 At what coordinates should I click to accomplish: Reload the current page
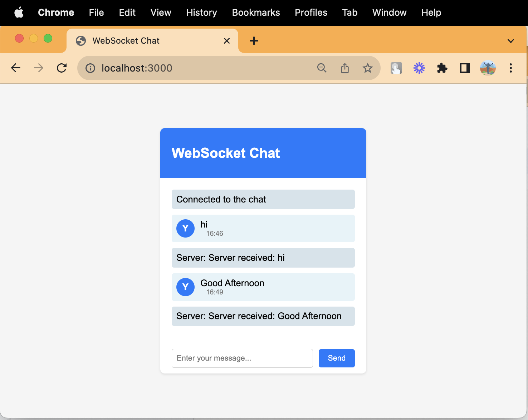click(x=62, y=68)
